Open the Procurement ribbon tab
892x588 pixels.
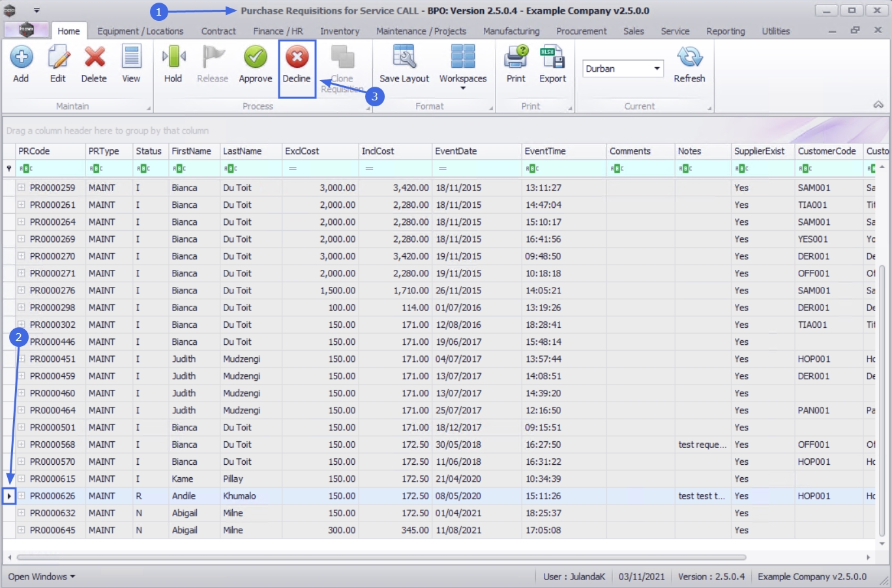point(581,31)
